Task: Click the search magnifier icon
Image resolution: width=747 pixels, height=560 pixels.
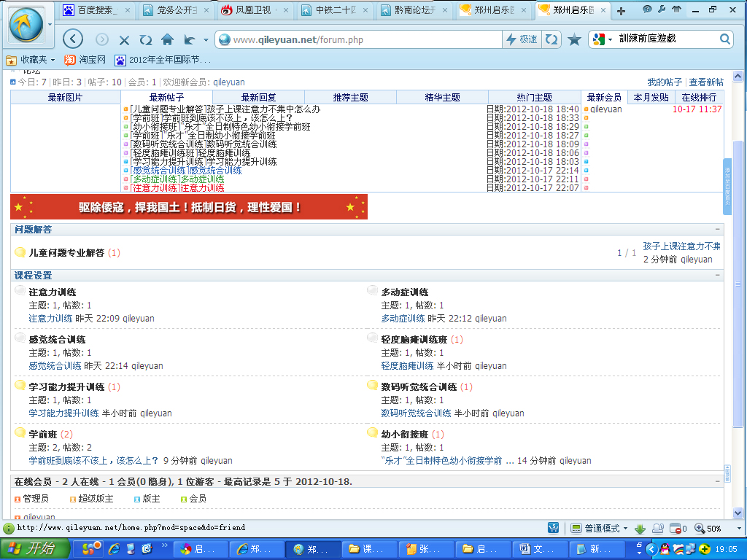Action: click(x=725, y=39)
